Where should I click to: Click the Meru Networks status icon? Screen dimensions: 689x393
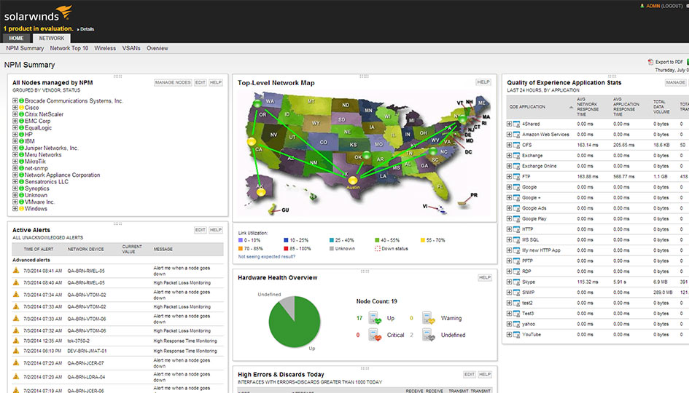point(21,155)
